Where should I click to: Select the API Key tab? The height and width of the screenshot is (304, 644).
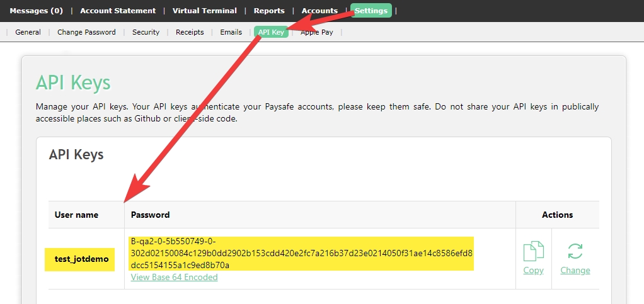(271, 32)
